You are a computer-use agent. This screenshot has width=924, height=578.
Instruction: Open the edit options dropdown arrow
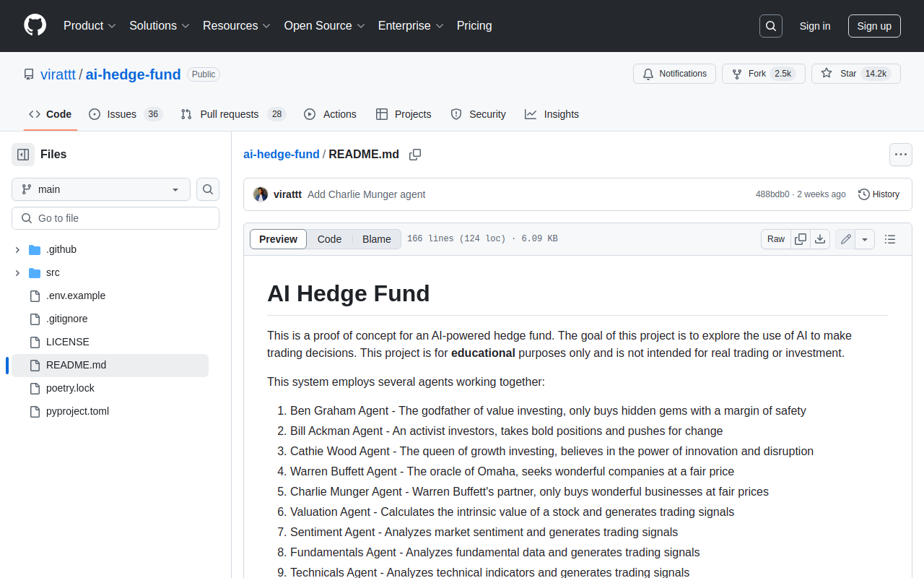coord(865,239)
